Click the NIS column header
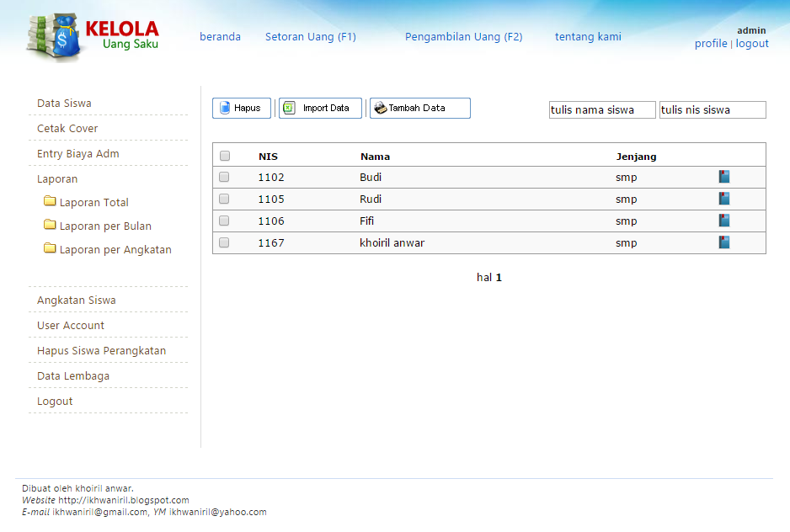 tap(268, 157)
